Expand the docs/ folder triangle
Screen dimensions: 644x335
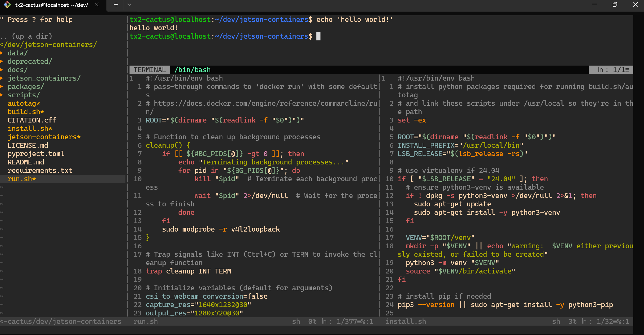[2, 70]
